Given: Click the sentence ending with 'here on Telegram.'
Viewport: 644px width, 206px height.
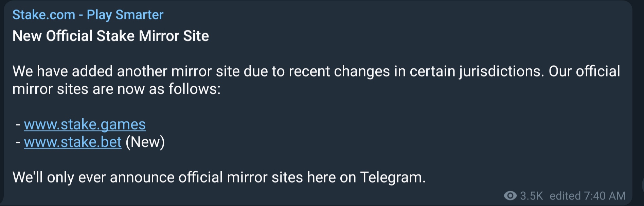Looking at the screenshot, I should tap(219, 177).
